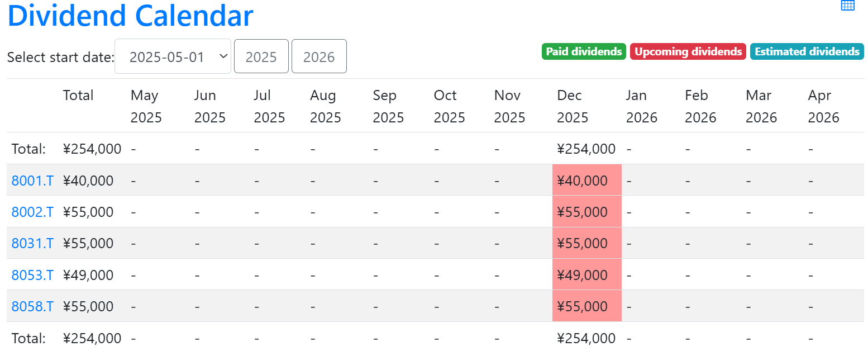868x351 pixels.
Task: Click the May 2025 column header
Action: pos(146,106)
